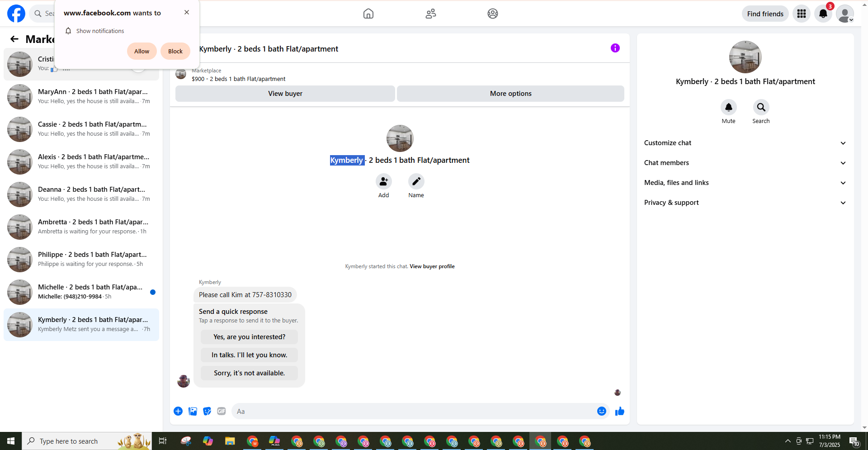
Task: Expand Media, files and links section
Action: (x=745, y=183)
